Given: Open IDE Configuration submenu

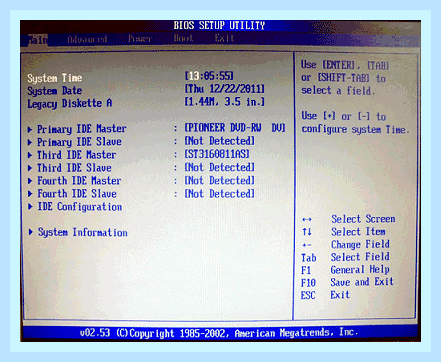Looking at the screenshot, I should tap(79, 207).
